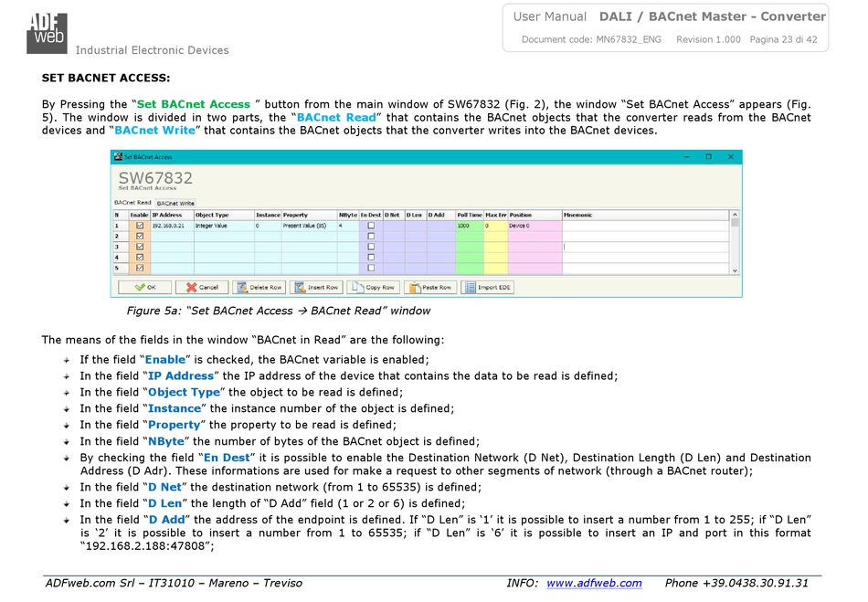The width and height of the screenshot is (868, 602).
Task: Click the Insert Row icon button
Action: [x=316, y=287]
